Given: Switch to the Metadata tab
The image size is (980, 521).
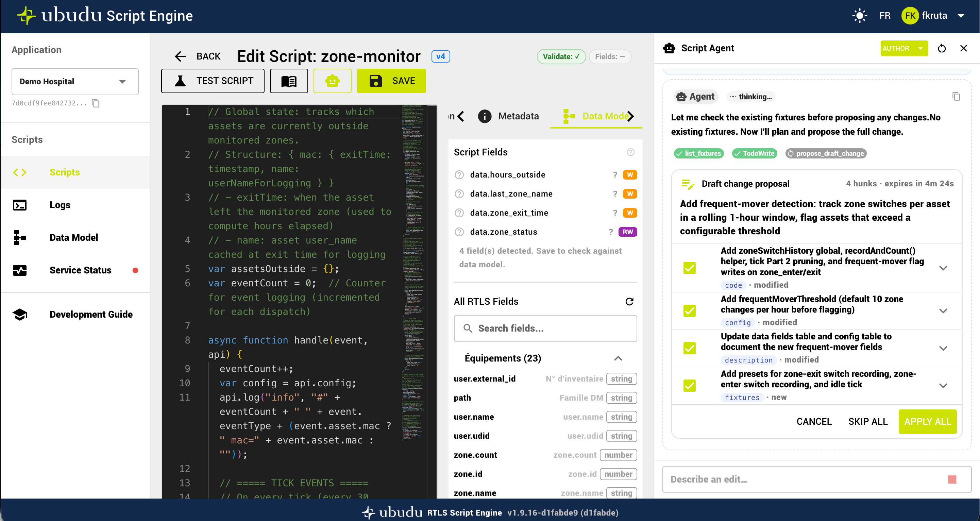Looking at the screenshot, I should 509,116.
